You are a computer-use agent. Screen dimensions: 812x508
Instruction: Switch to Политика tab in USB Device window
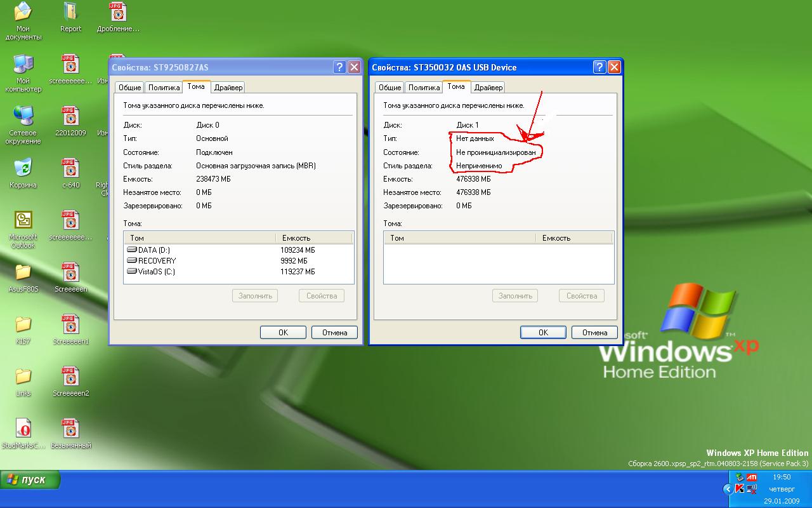pyautogui.click(x=424, y=88)
